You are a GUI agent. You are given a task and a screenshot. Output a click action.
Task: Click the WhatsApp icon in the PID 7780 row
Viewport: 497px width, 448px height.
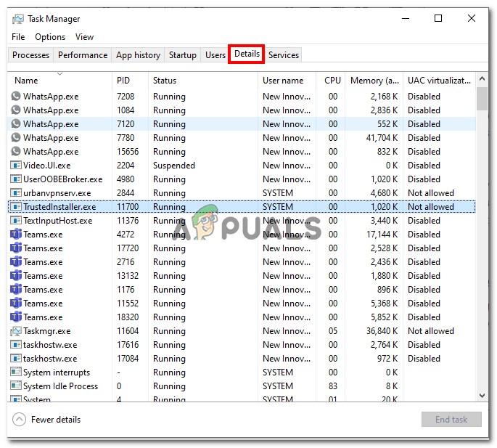click(x=16, y=138)
